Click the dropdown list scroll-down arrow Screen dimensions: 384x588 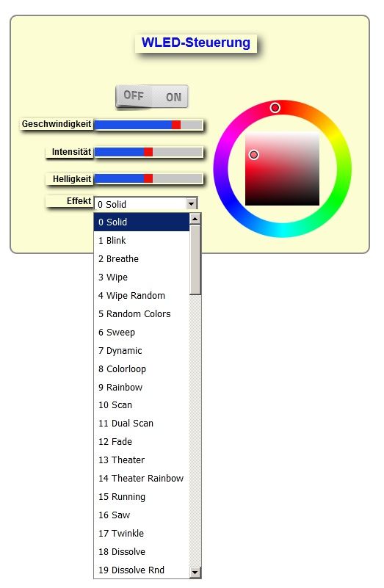tap(195, 573)
